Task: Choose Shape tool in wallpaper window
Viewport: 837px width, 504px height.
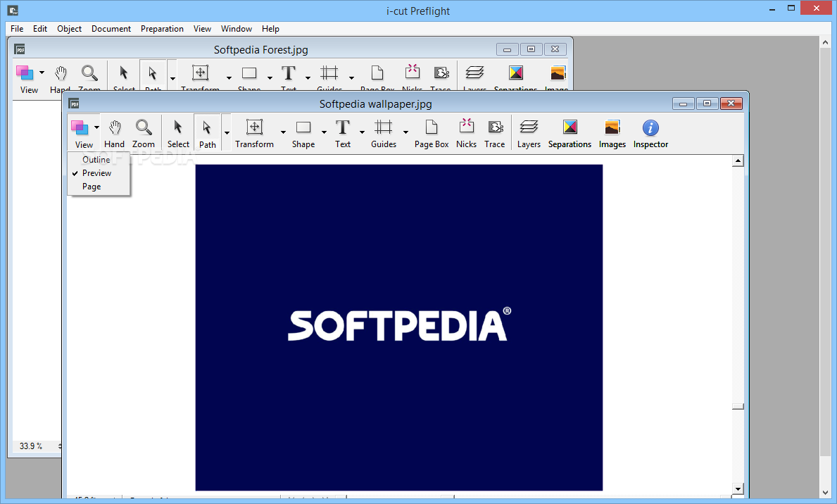Action: (303, 133)
